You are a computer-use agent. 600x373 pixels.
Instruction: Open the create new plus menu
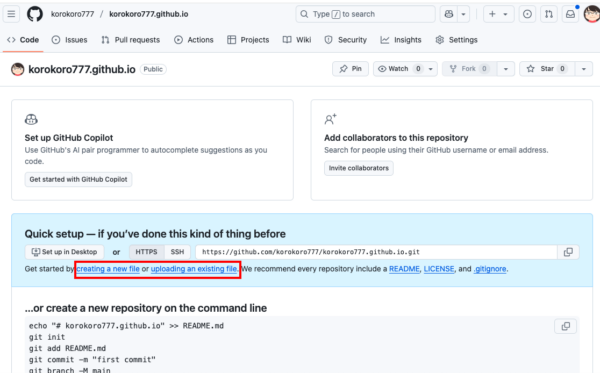(498, 14)
